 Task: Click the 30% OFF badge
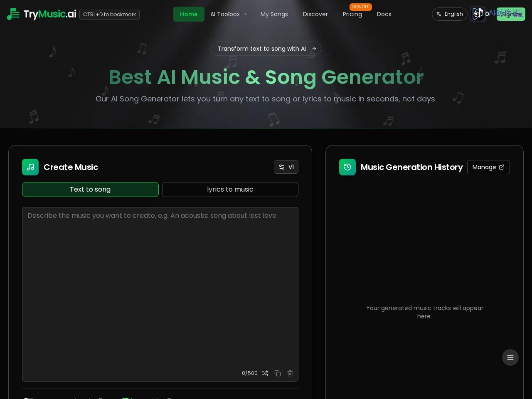click(360, 7)
